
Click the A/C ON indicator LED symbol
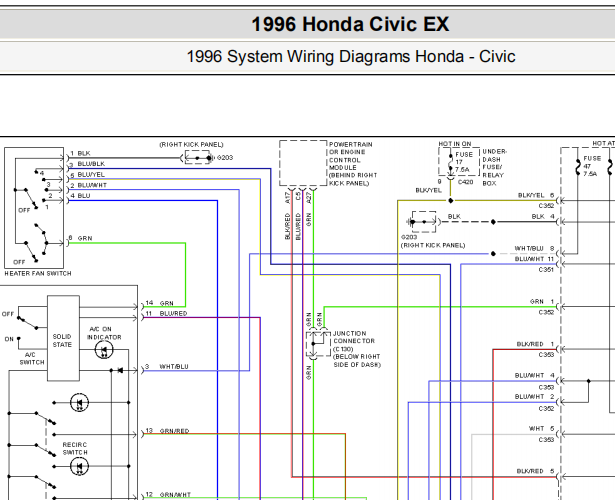point(104,349)
